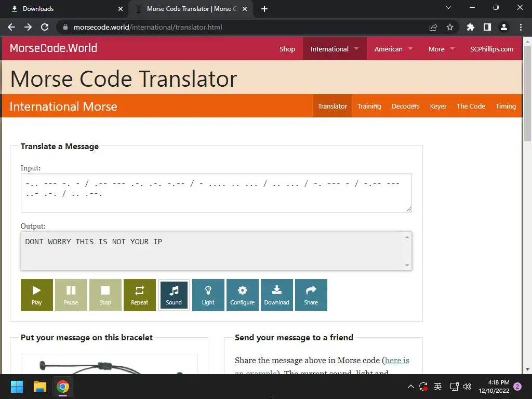Close the Downloads tab
Image resolution: width=532 pixels, height=399 pixels.
click(121, 9)
